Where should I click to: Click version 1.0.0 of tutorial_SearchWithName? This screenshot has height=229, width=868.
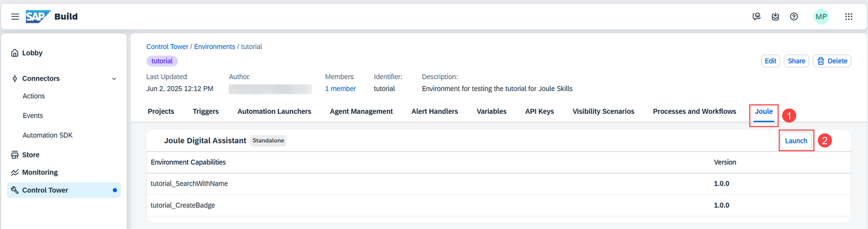pyautogui.click(x=722, y=184)
